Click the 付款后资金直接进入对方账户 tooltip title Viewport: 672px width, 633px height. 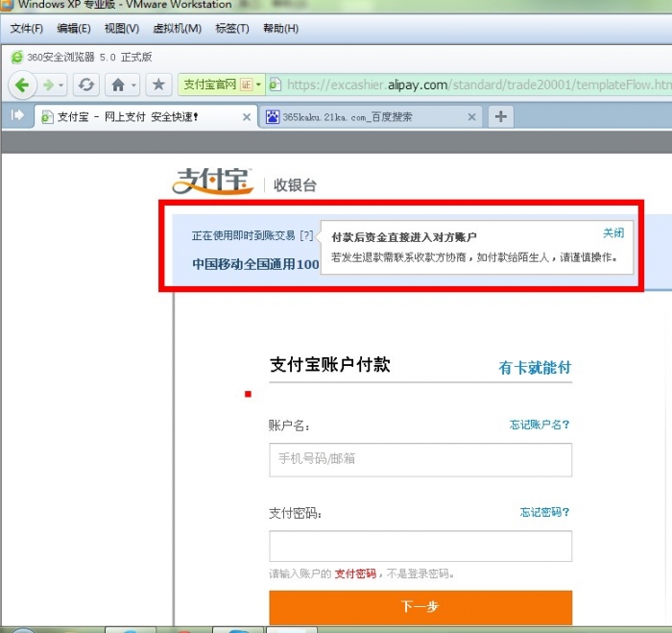pos(404,237)
